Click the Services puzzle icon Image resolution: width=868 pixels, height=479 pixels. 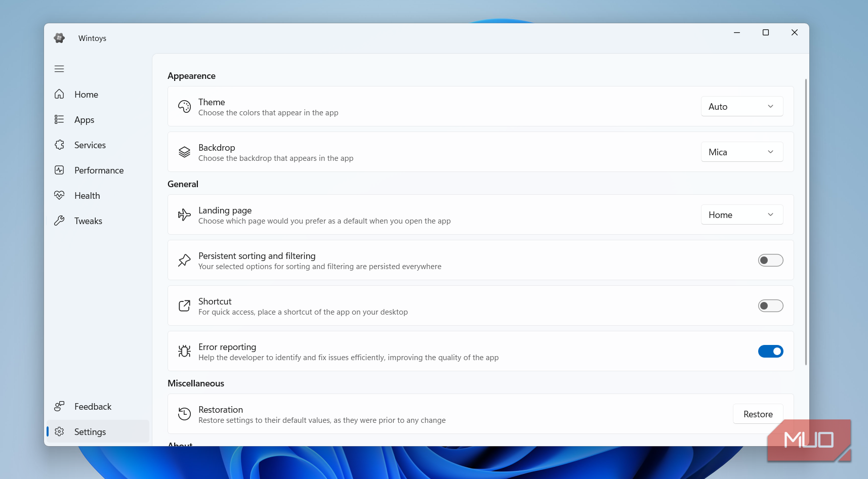pos(59,145)
